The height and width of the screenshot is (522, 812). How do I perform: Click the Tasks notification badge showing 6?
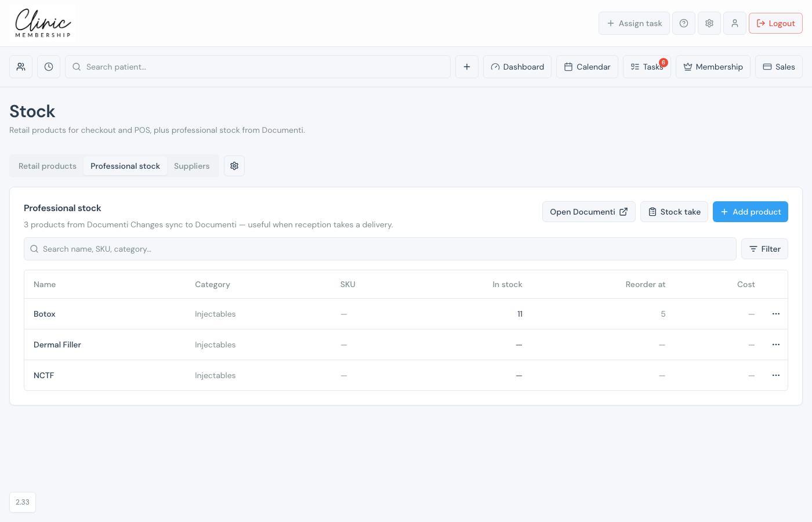(664, 62)
